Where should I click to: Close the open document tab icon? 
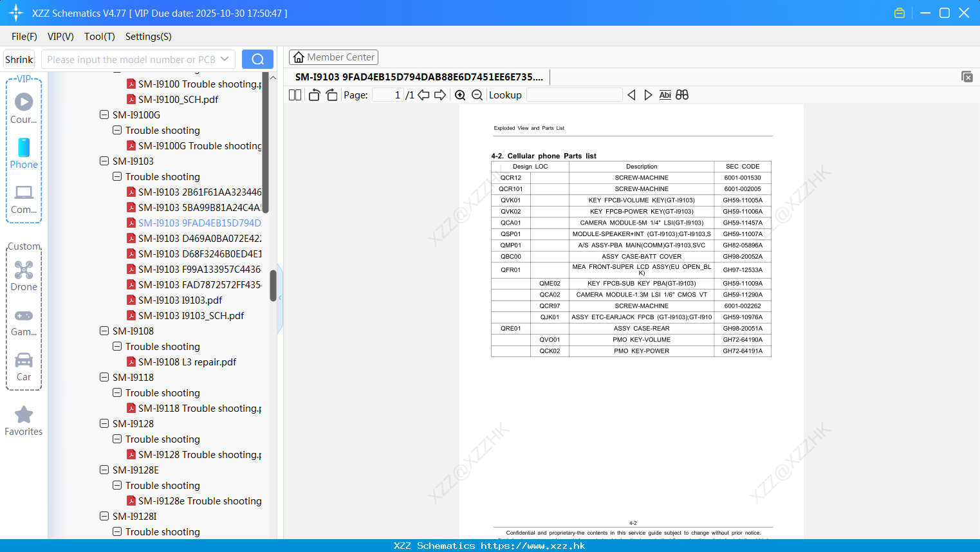tap(966, 77)
